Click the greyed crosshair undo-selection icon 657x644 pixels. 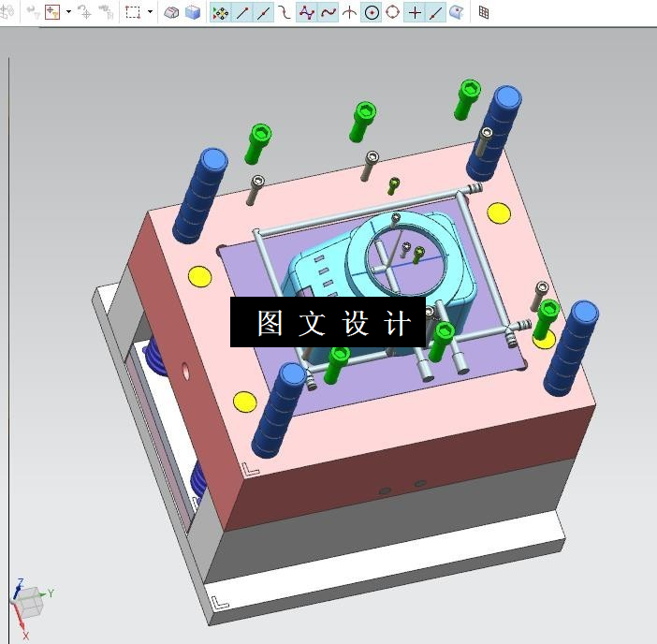pyautogui.click(x=85, y=12)
